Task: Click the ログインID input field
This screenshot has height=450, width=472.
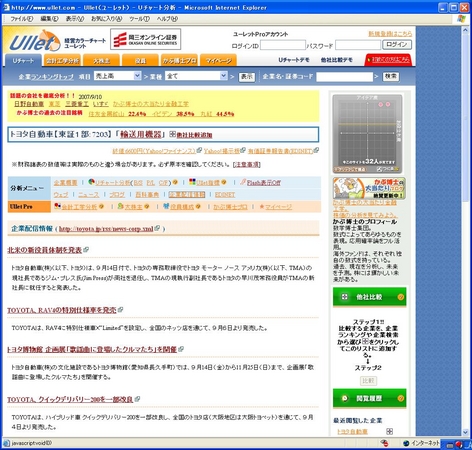Action: tap(283, 45)
